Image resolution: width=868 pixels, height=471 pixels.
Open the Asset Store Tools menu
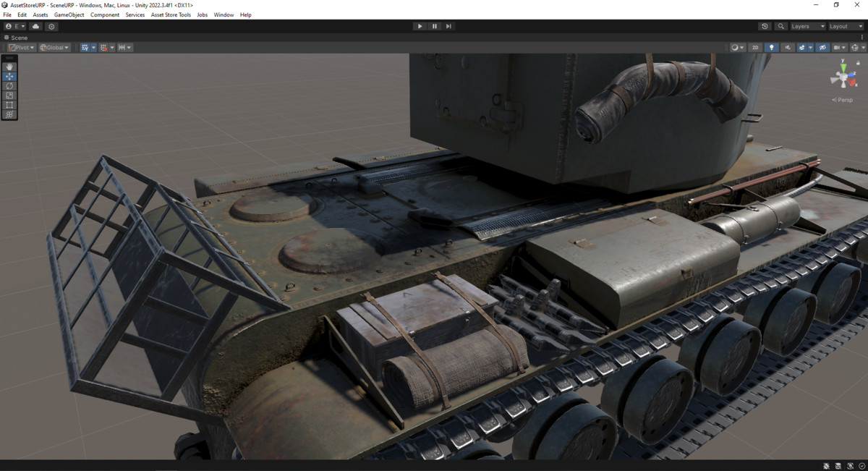pyautogui.click(x=170, y=14)
